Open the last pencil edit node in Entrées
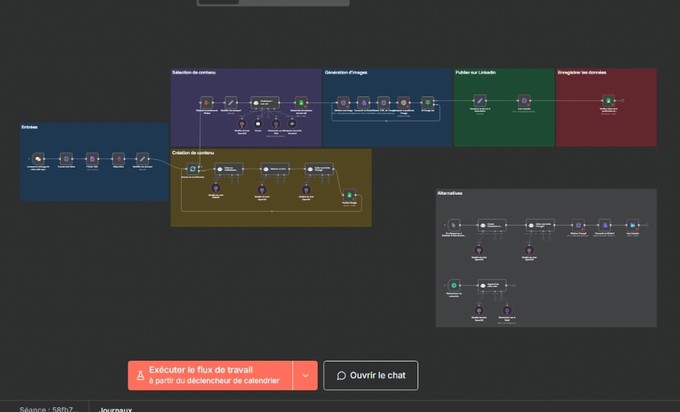This screenshot has height=412, width=680. tap(143, 159)
